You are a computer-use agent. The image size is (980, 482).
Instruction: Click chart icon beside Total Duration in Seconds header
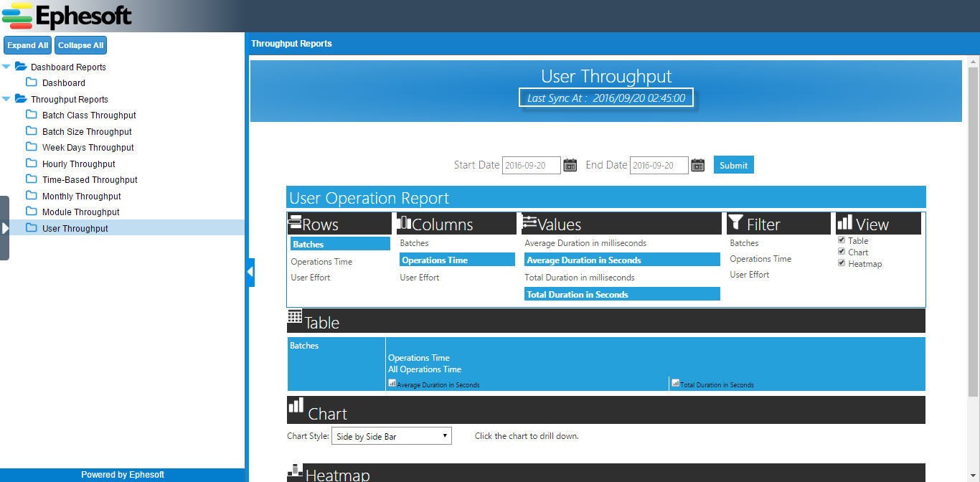676,383
